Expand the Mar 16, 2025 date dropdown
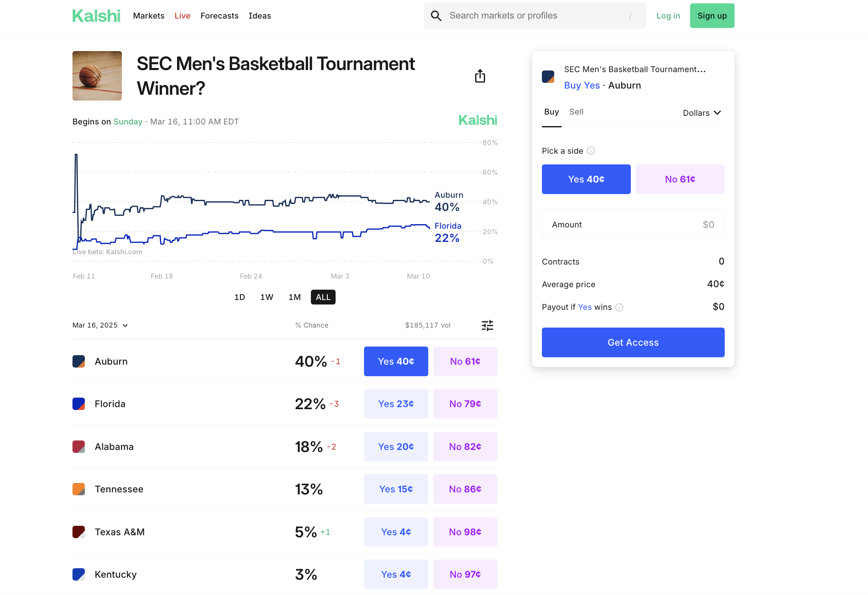This screenshot has height=595, width=868. (x=100, y=326)
